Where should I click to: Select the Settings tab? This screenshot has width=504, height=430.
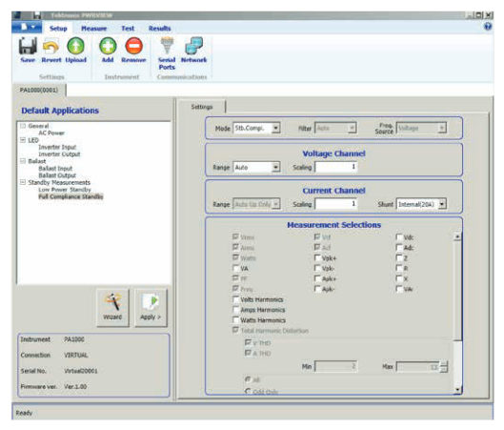click(x=202, y=107)
